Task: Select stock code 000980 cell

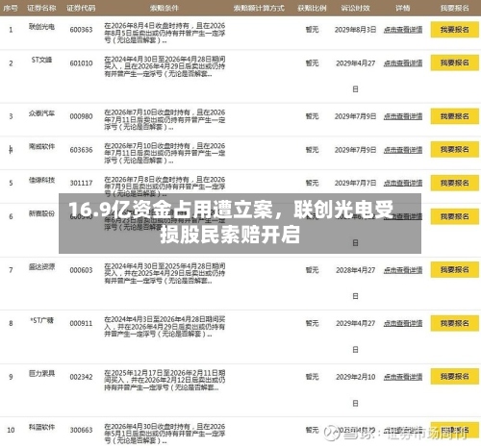Action: pyautogui.click(x=81, y=116)
